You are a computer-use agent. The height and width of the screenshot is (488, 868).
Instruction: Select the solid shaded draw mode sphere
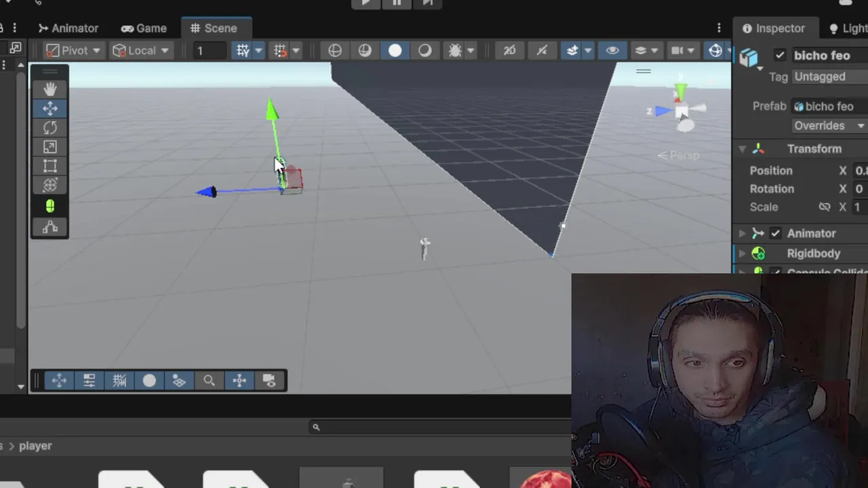pos(395,51)
